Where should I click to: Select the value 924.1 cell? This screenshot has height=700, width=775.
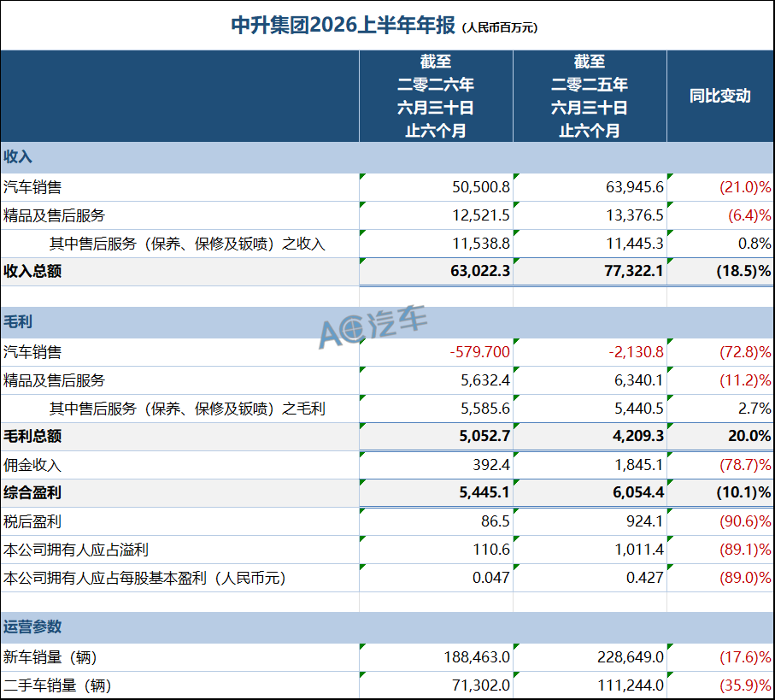(x=590, y=521)
